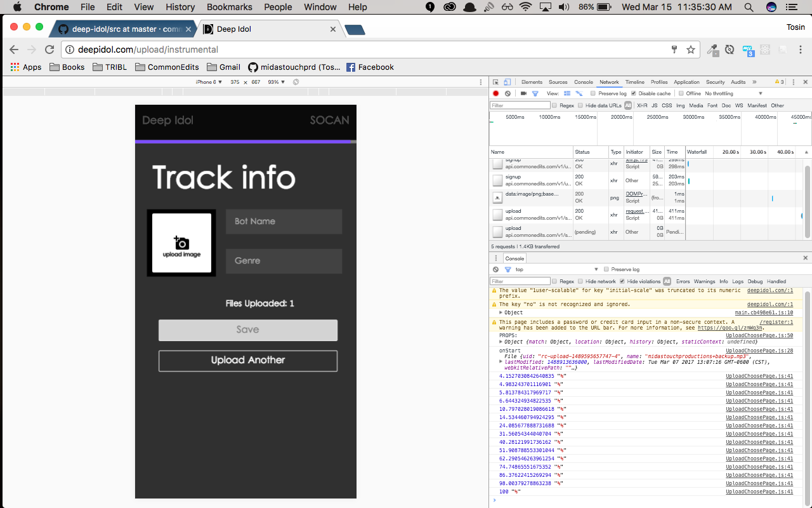Open the No throttling dropdown

click(733, 93)
